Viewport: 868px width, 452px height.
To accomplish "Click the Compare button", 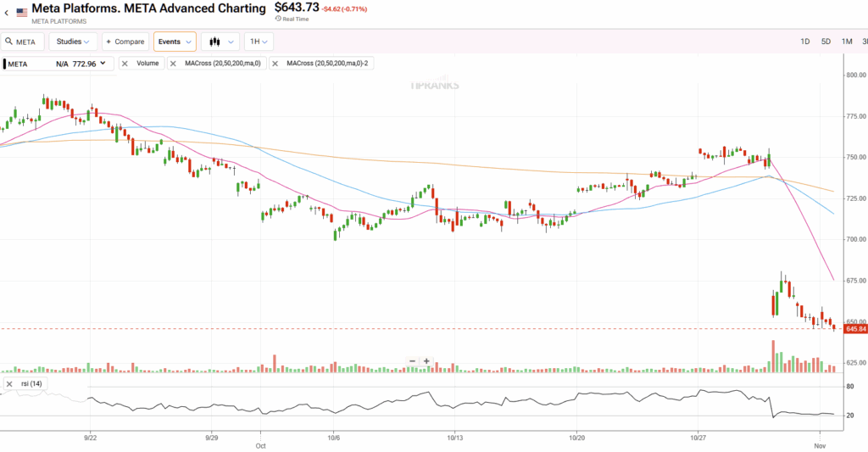I will click(x=125, y=42).
